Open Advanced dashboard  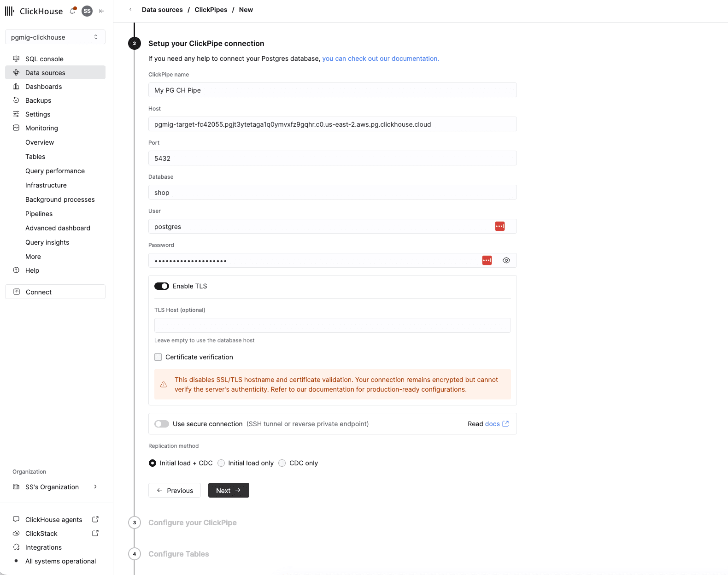click(58, 228)
